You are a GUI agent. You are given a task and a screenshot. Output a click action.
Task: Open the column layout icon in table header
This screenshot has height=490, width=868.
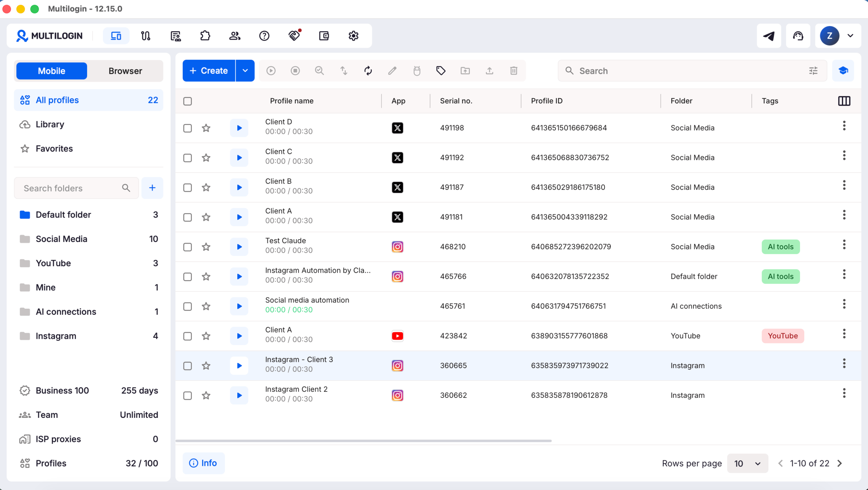pos(844,101)
